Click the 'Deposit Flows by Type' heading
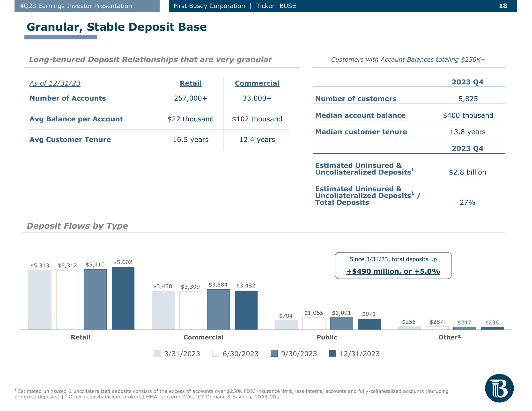 pyautogui.click(x=77, y=226)
